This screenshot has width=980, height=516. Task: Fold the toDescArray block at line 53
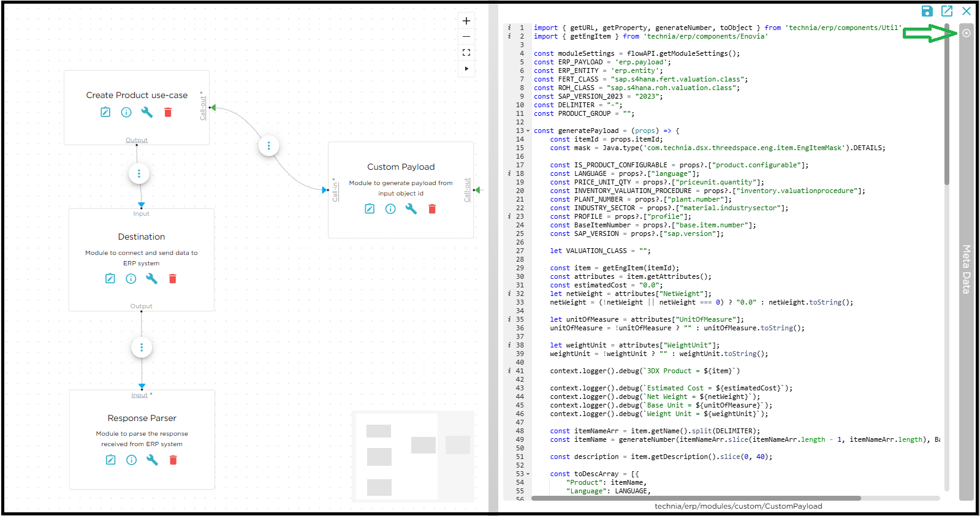coord(528,474)
